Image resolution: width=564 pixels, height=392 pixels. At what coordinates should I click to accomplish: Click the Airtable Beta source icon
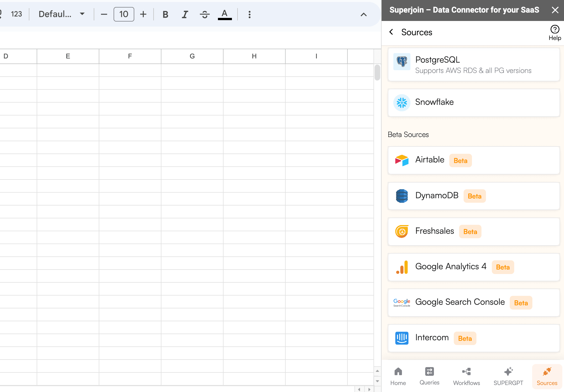402,160
